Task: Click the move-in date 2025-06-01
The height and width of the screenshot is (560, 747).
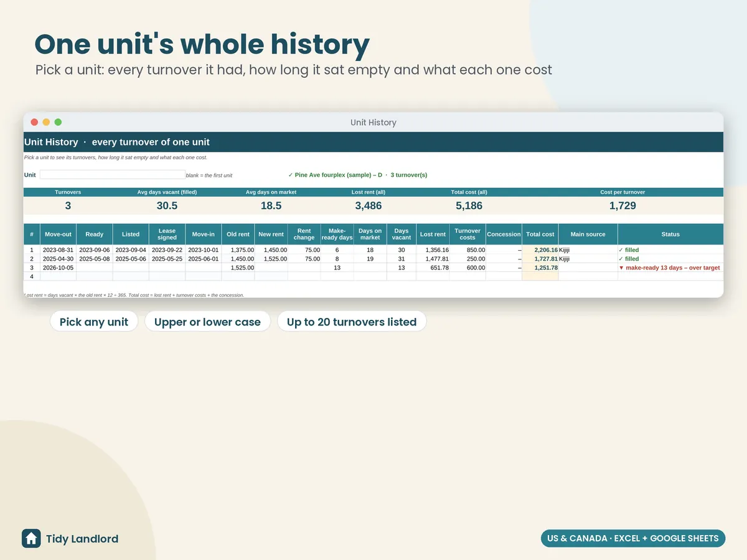Action: (204, 259)
